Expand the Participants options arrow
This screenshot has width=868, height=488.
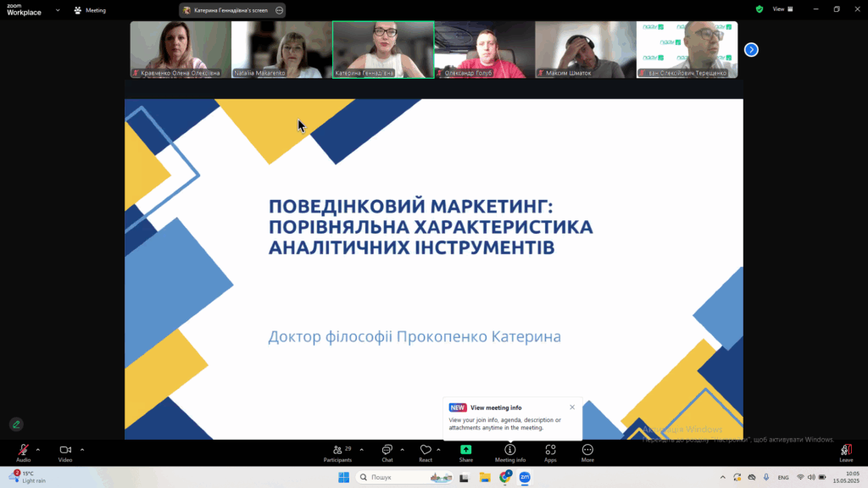pos(362,450)
